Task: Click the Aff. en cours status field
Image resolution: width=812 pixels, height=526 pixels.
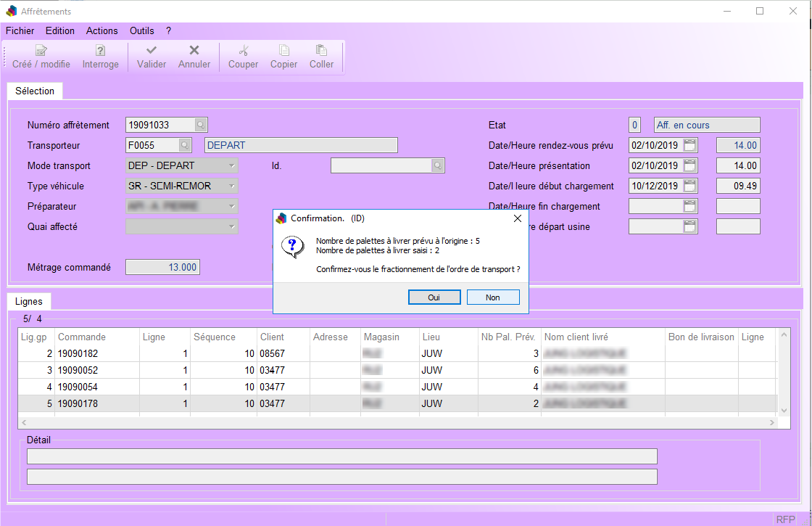Action: tap(707, 125)
